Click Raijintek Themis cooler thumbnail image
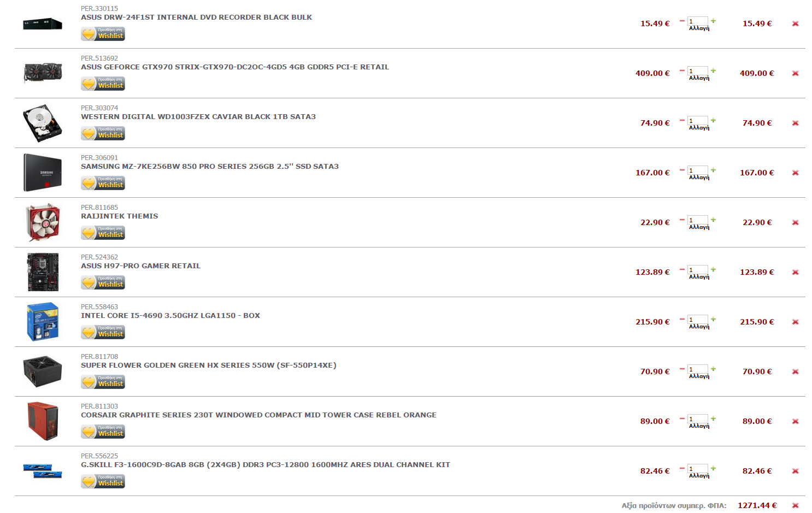Screen dimensions: 812x513 [43, 222]
